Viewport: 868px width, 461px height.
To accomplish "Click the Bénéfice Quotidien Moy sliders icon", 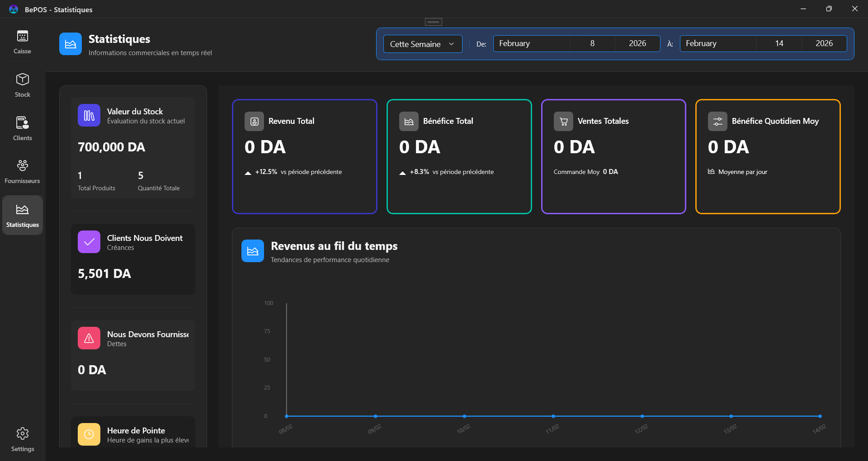I will 717,121.
